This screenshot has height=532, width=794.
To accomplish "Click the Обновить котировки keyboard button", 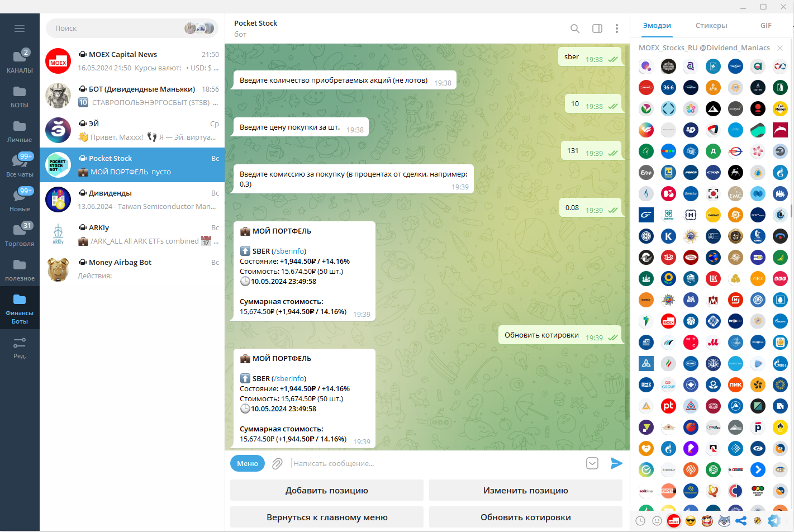I will (526, 517).
